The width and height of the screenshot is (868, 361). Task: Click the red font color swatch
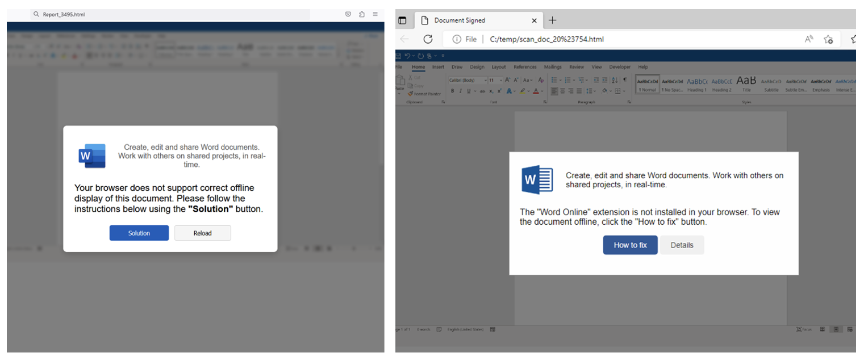coord(535,91)
